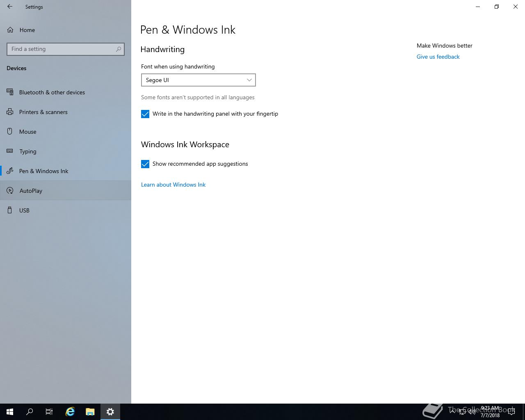The image size is (525, 420).
Task: Open the volume speaker icon in the tray
Action: tap(472, 412)
